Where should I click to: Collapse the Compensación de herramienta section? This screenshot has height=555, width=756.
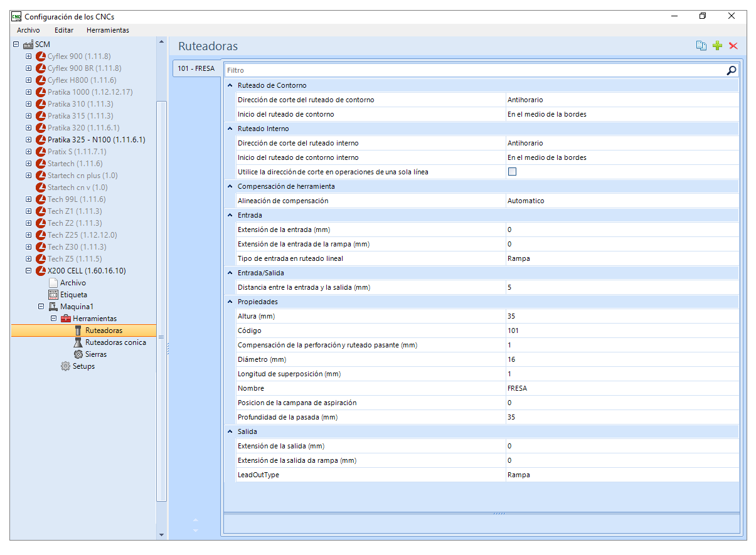pyautogui.click(x=230, y=186)
